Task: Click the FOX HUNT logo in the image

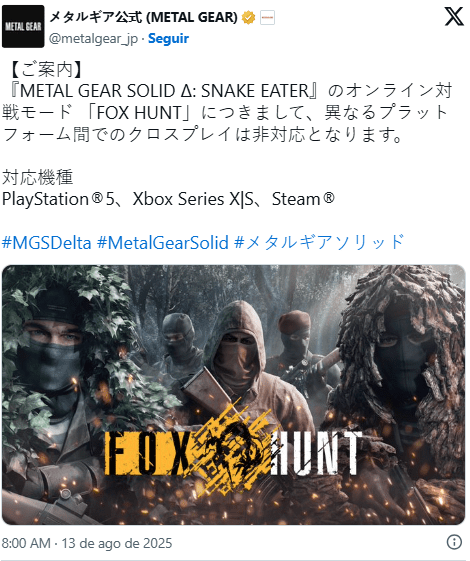Action: [x=233, y=449]
